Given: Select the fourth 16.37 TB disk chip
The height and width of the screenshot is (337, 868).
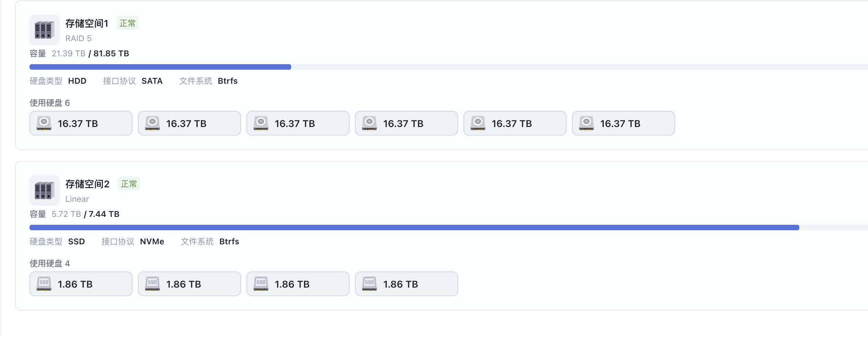Looking at the screenshot, I should pos(406,123).
